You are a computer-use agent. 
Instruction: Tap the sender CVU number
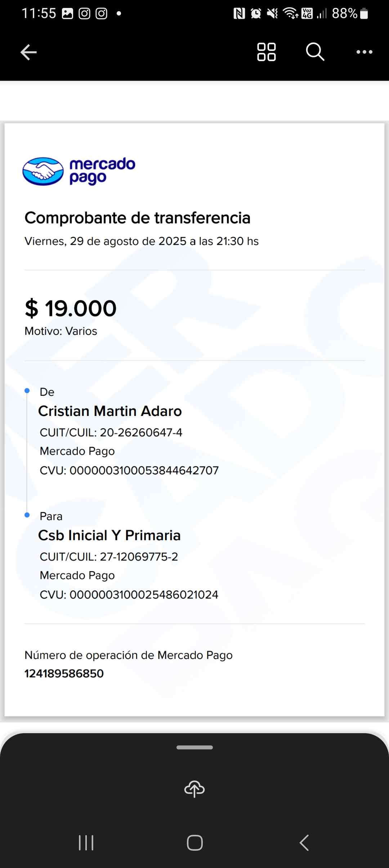[144, 470]
